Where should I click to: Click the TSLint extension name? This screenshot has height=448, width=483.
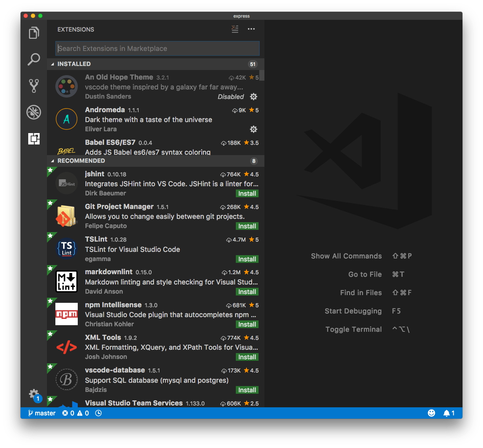coord(96,239)
